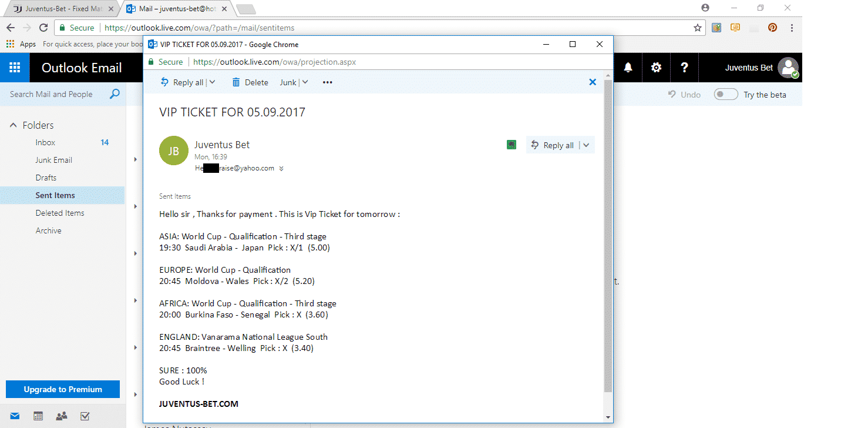This screenshot has width=868, height=428.
Task: Click Undo in Outlook toolbar
Action: point(684,95)
